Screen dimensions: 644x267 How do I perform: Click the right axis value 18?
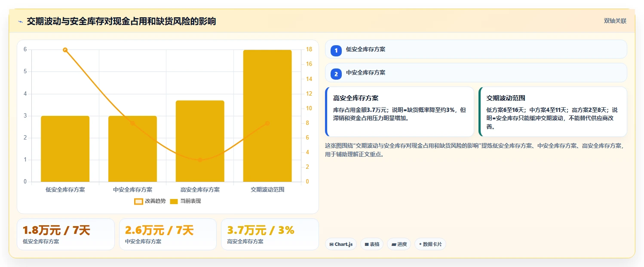[309, 50]
